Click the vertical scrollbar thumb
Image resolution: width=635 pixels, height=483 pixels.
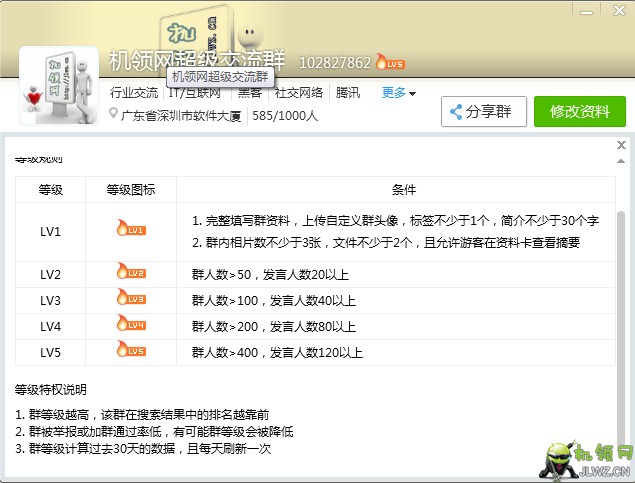621,328
